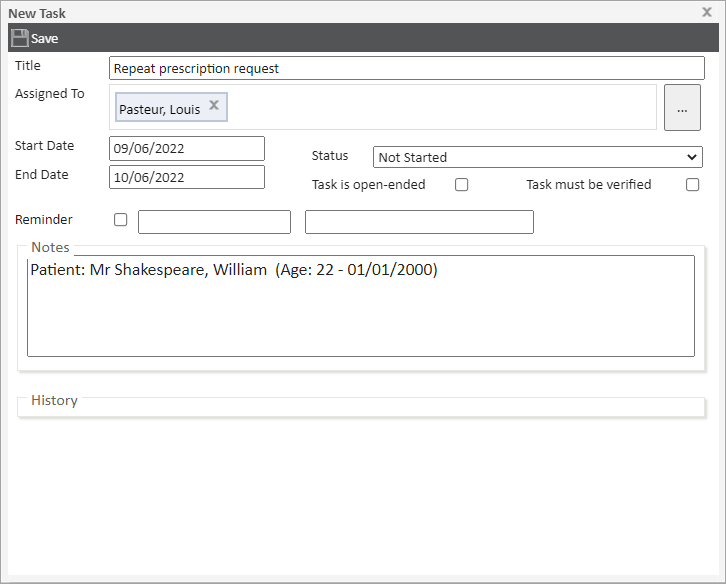The width and height of the screenshot is (726, 584).
Task: Click the floppy disk Save icon
Action: tap(19, 38)
